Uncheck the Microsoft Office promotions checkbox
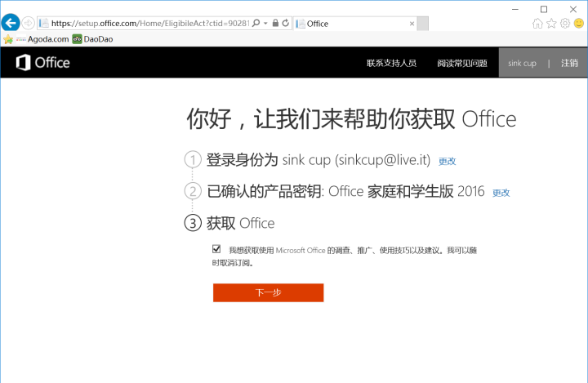Screen dimensions: 588x383 pos(216,249)
